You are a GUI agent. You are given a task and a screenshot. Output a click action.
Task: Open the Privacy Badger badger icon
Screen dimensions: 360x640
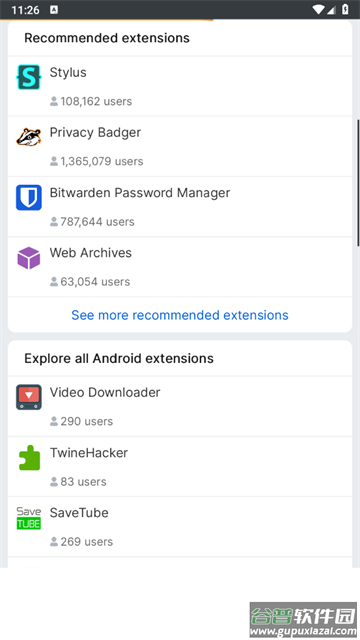coord(29,137)
